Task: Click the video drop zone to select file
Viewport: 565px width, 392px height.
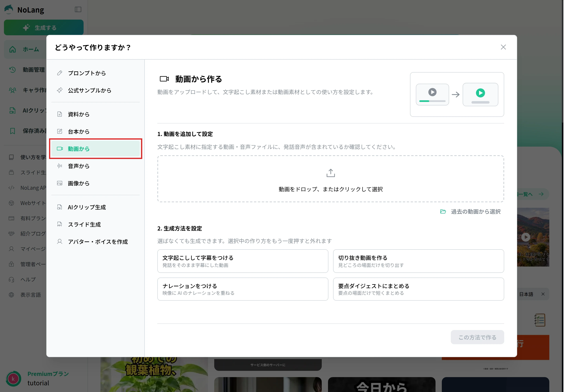Action: (330, 179)
